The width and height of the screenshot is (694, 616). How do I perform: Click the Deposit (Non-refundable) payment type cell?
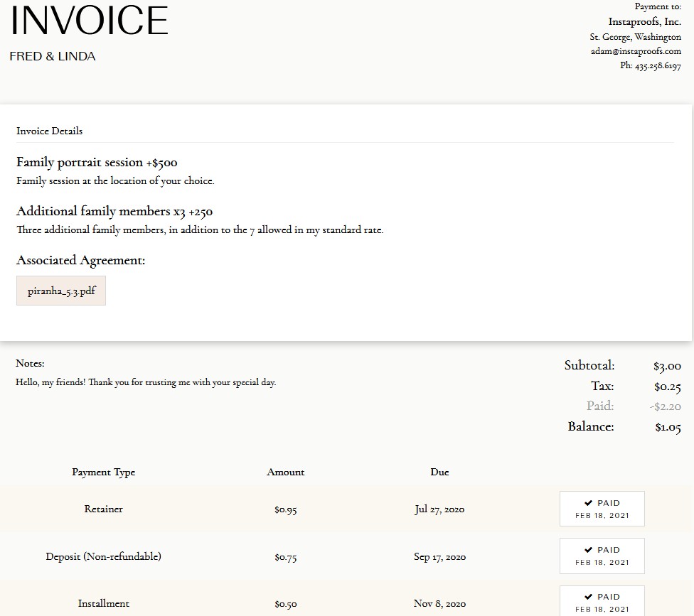click(104, 556)
